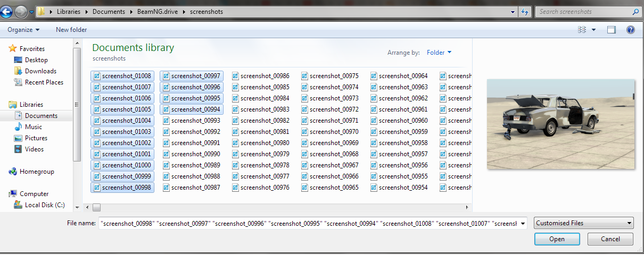Open the File name history dropdown arrow

coord(523,223)
